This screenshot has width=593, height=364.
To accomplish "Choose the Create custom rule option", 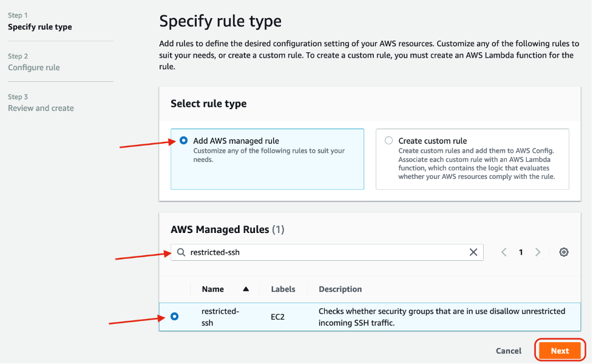I will click(388, 140).
